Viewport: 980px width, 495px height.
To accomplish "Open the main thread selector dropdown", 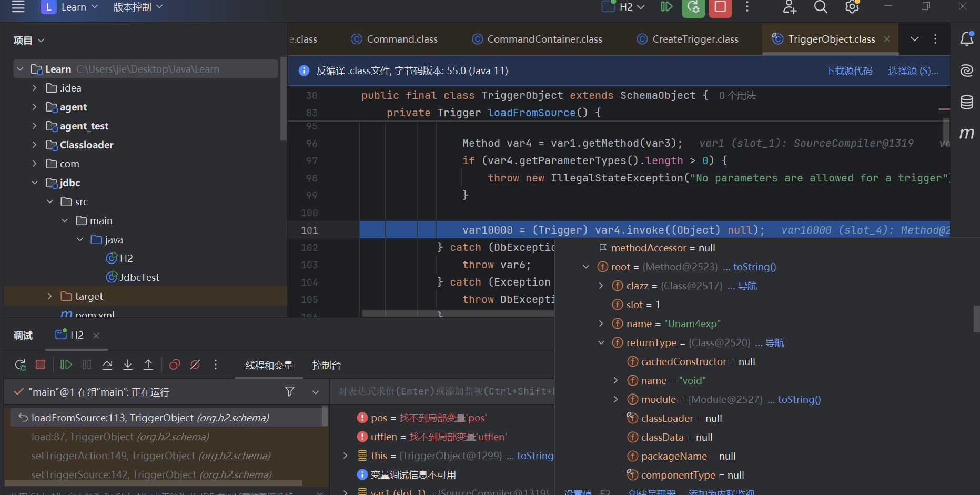I will click(316, 392).
